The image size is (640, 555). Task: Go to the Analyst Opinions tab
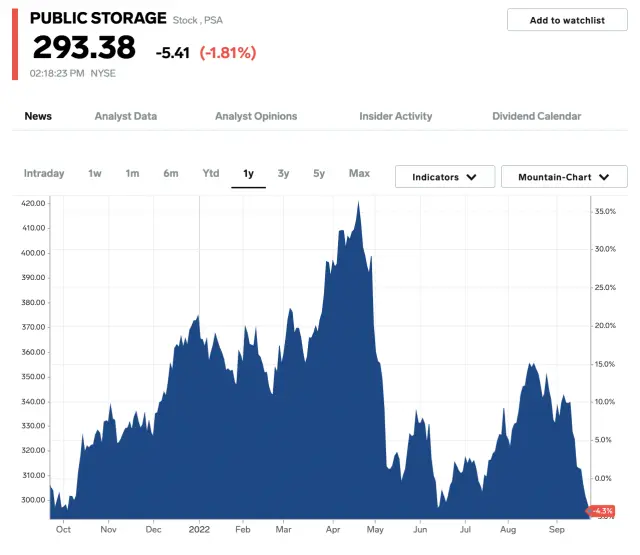(x=256, y=116)
